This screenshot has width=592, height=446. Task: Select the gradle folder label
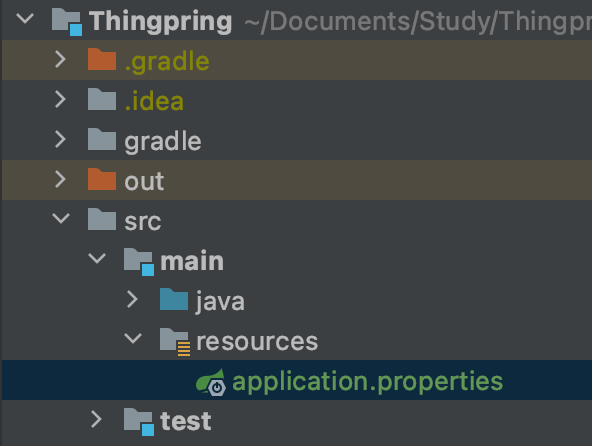[163, 142]
